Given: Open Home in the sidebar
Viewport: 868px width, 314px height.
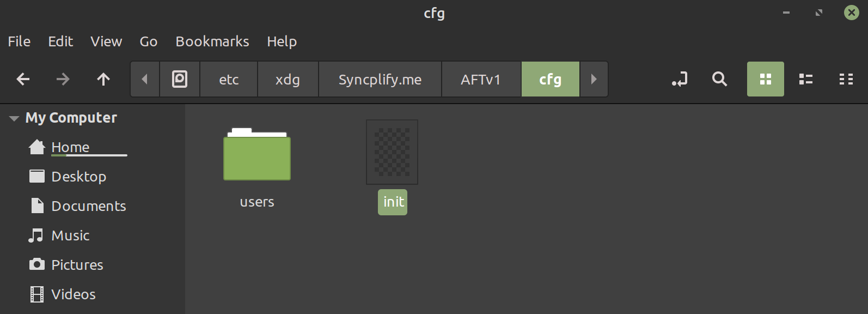Looking at the screenshot, I should pos(70,147).
